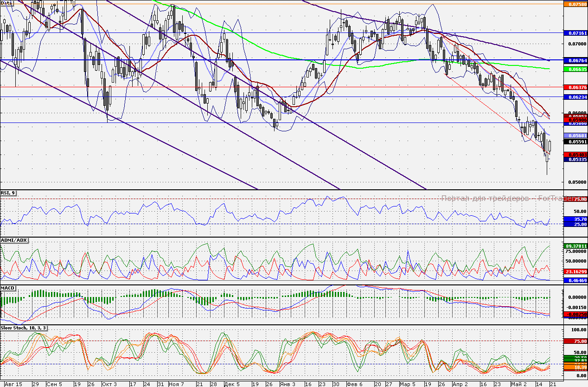Click the blue 0.07161 price level label
This screenshot has height=387, width=588.
pyautogui.click(x=575, y=33)
